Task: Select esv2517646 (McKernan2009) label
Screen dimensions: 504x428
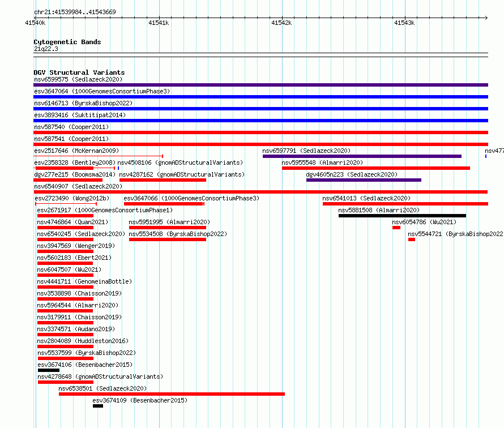Action: click(x=76, y=151)
